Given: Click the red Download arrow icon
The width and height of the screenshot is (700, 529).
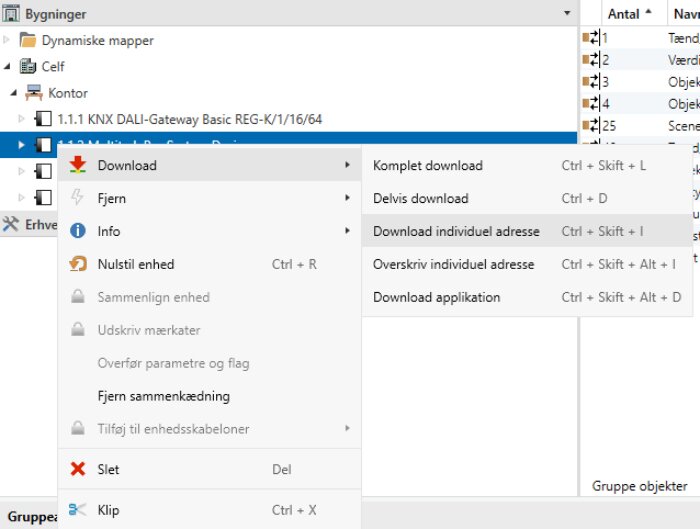Looking at the screenshot, I should pos(78,166).
